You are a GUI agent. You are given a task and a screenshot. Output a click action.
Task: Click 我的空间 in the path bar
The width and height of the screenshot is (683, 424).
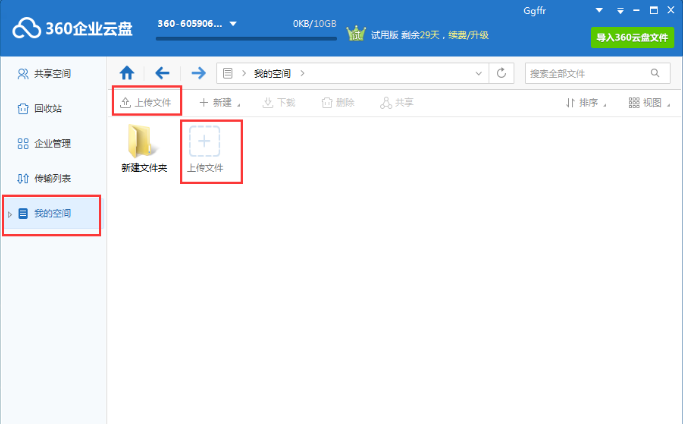pyautogui.click(x=272, y=74)
